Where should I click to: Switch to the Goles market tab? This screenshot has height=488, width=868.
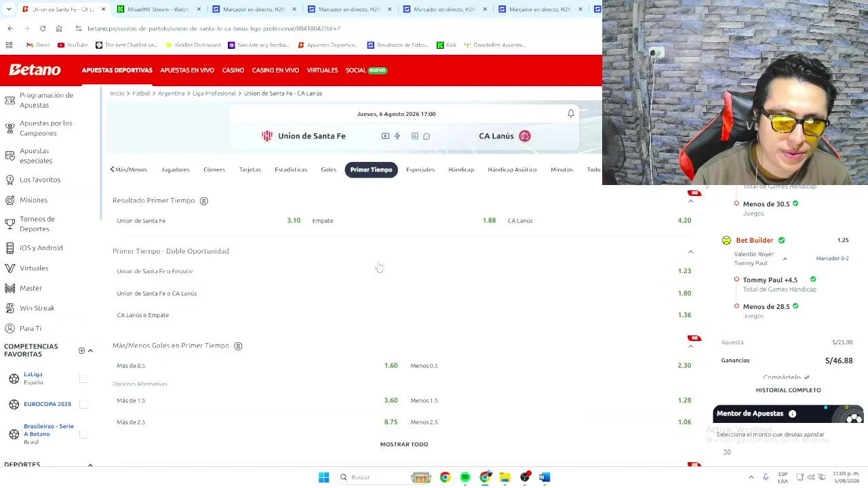[x=328, y=169]
